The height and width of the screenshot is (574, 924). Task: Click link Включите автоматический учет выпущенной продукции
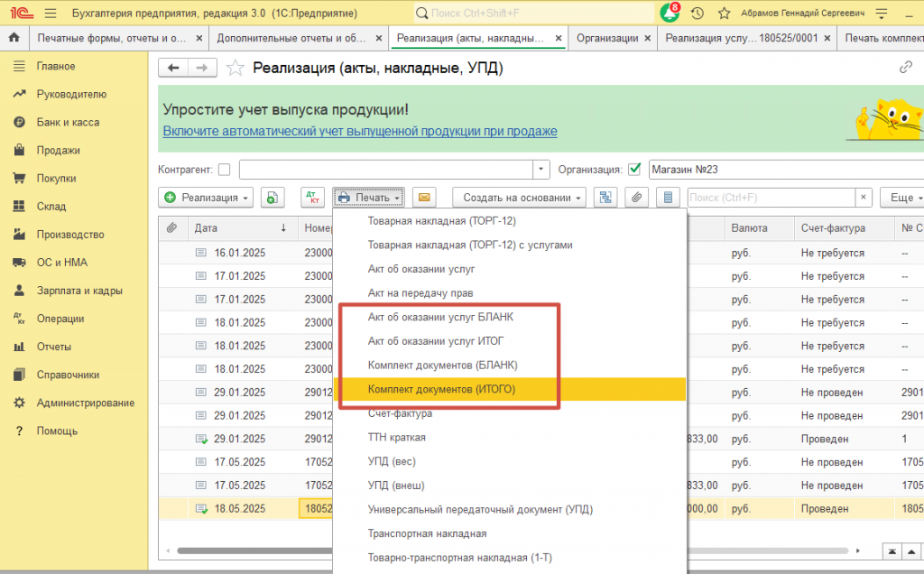click(360, 131)
